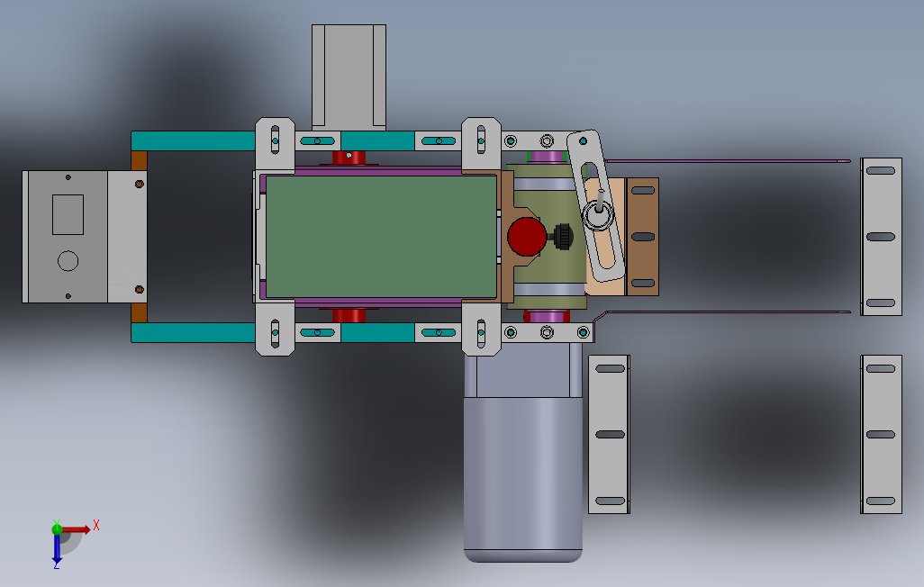The image size is (924, 587).
Task: Click the rectangular cutout on the gray housing
Action: [x=68, y=214]
